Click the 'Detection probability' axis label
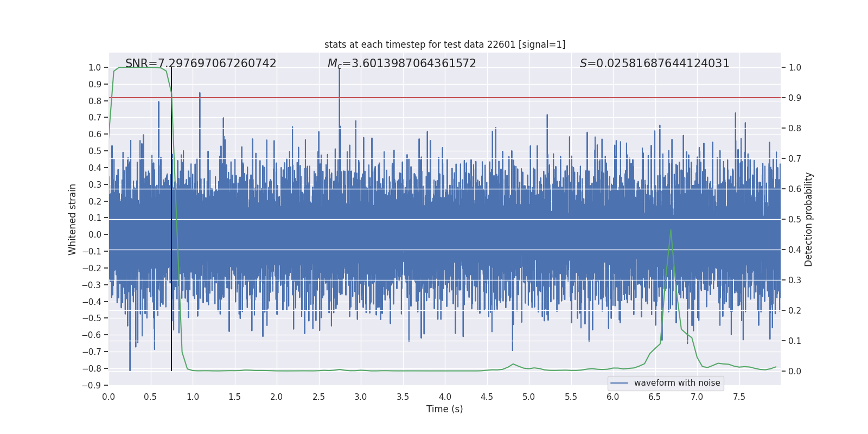Image resolution: width=868 pixels, height=434 pixels. coord(809,219)
